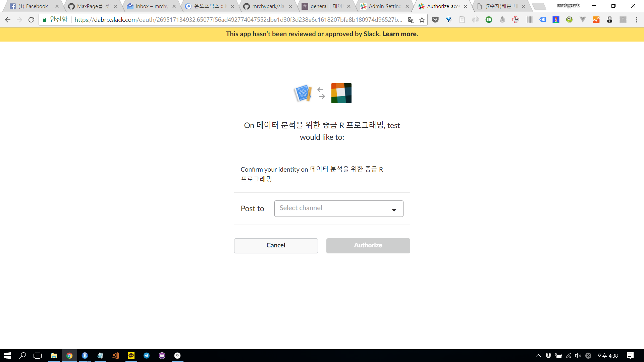This screenshot has width=644, height=362.
Task: Open the Chrome three-dot menu
Action: tap(636, 20)
